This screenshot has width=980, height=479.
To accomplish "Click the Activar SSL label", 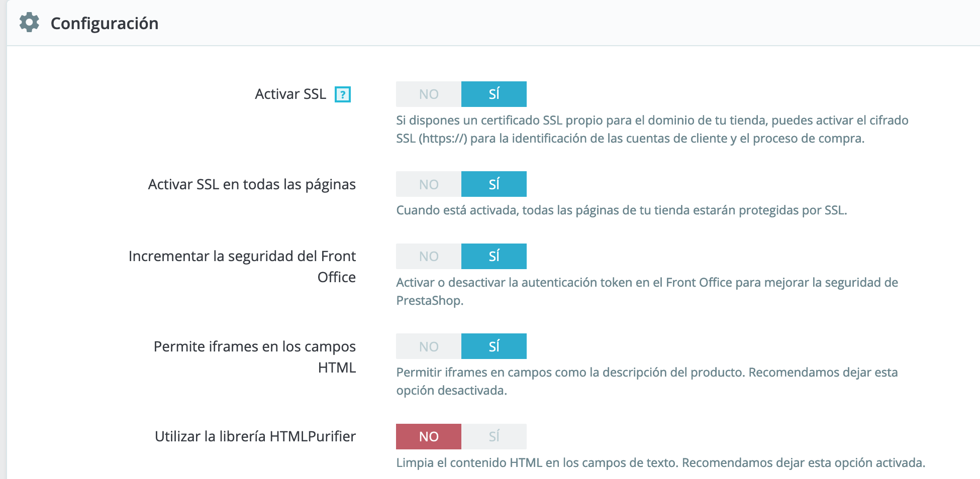I will 290,94.
